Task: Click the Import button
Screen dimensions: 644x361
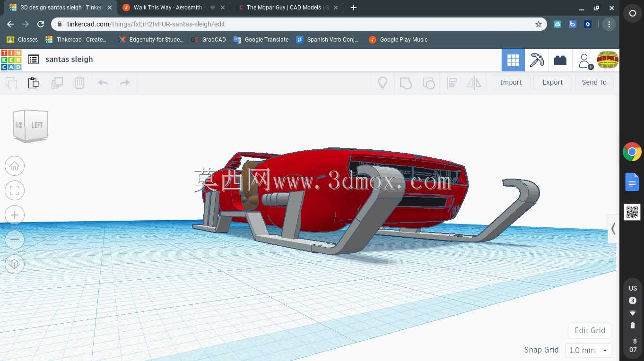Action: (511, 82)
